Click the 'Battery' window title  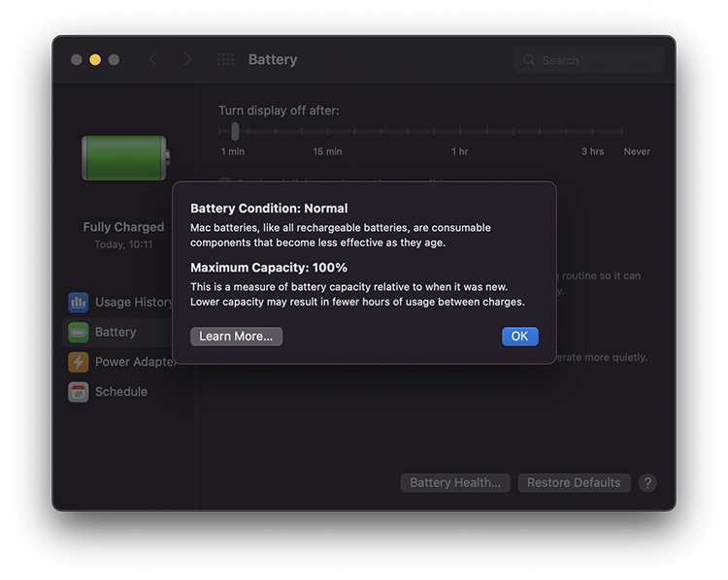tap(273, 59)
